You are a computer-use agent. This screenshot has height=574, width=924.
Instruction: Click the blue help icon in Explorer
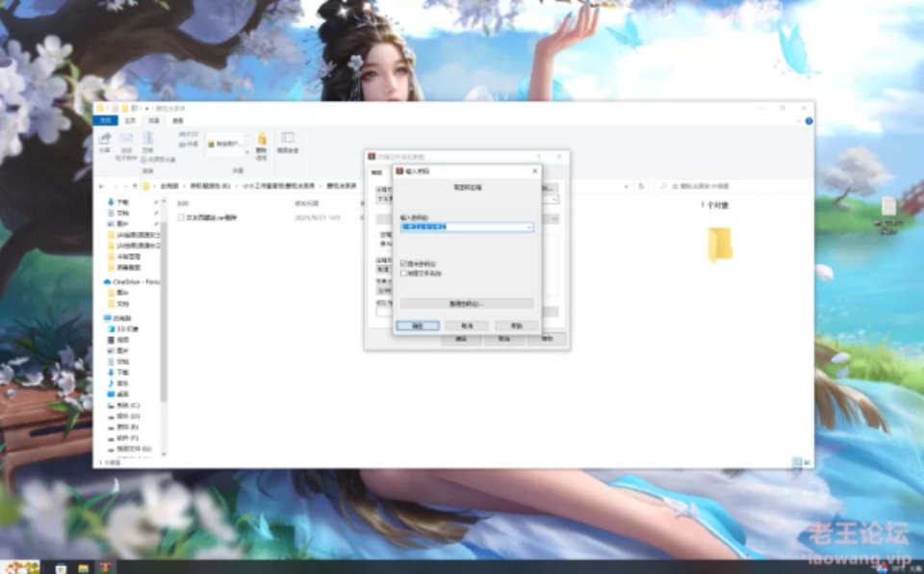pos(809,121)
